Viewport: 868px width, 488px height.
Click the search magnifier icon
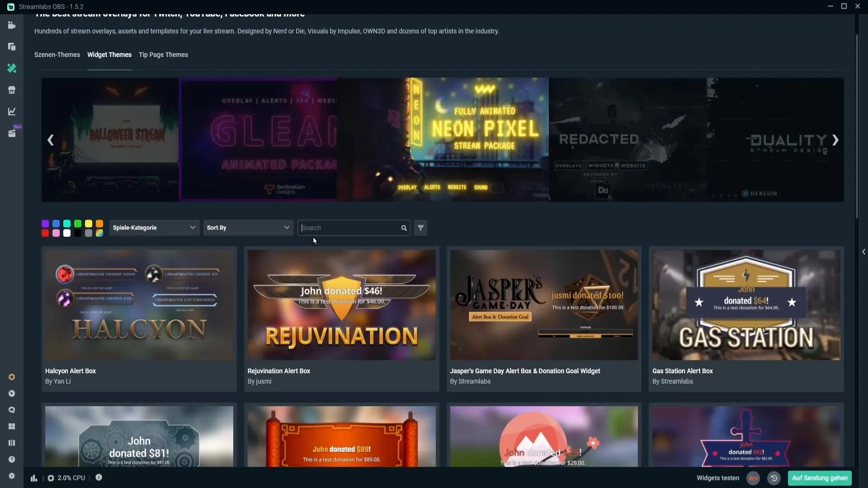click(404, 228)
